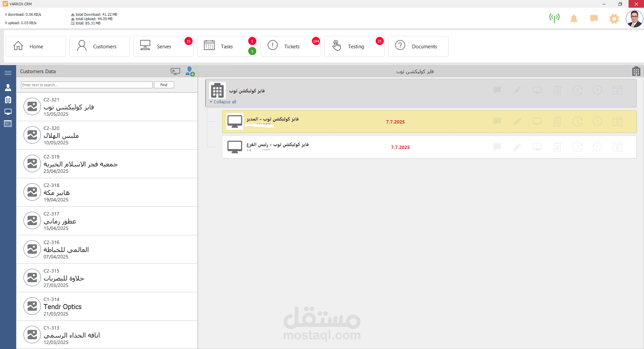Click the Find button
Image resolution: width=644 pixels, height=349 pixels.
tap(164, 85)
